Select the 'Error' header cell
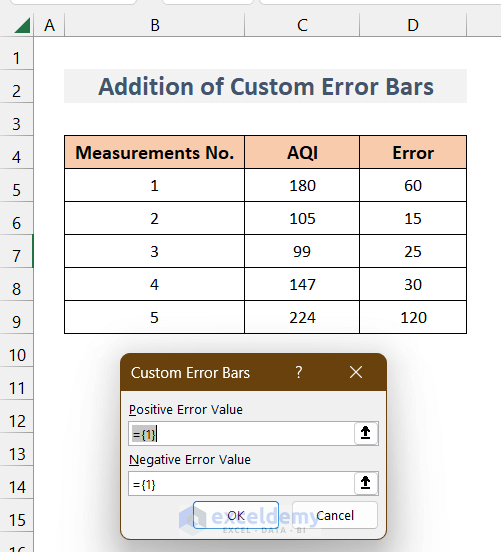Screen dimensions: 501x552 (x=413, y=152)
